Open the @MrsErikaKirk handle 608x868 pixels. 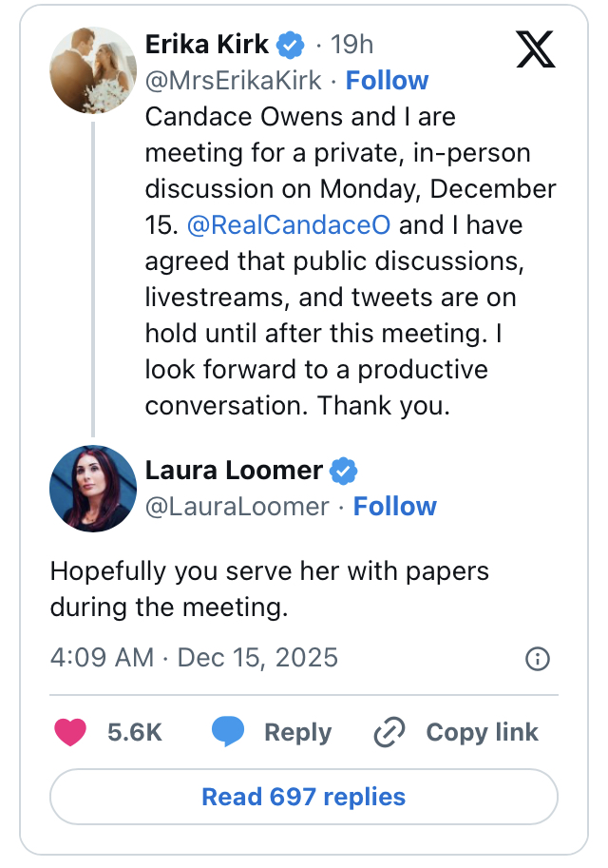tap(234, 81)
